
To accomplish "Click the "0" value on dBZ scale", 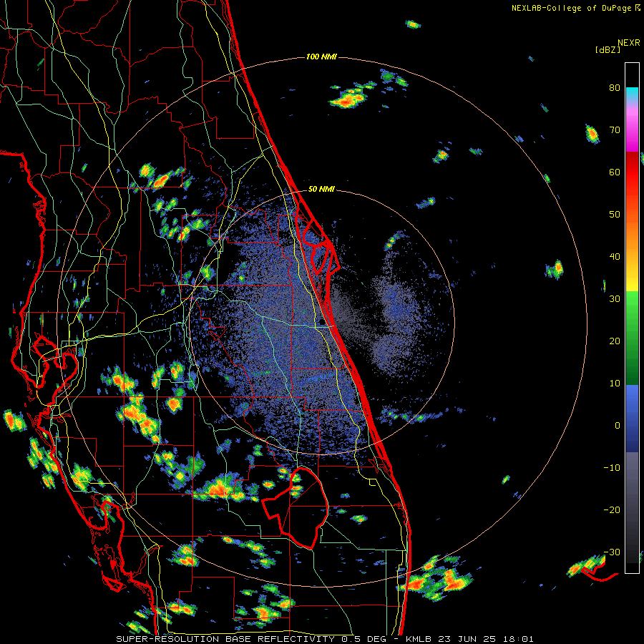I will 618,426.
